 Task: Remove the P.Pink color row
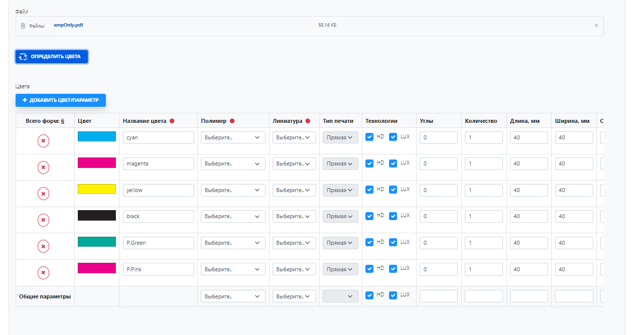click(x=43, y=273)
